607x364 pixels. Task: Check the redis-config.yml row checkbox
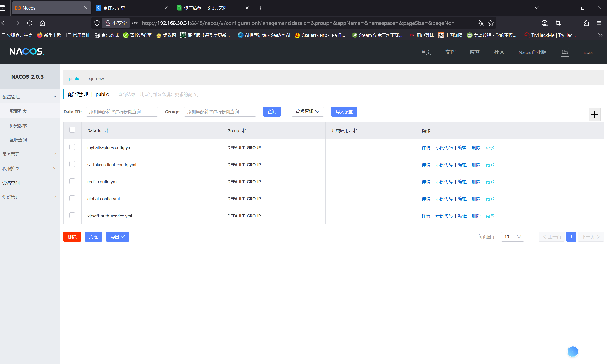(72, 181)
